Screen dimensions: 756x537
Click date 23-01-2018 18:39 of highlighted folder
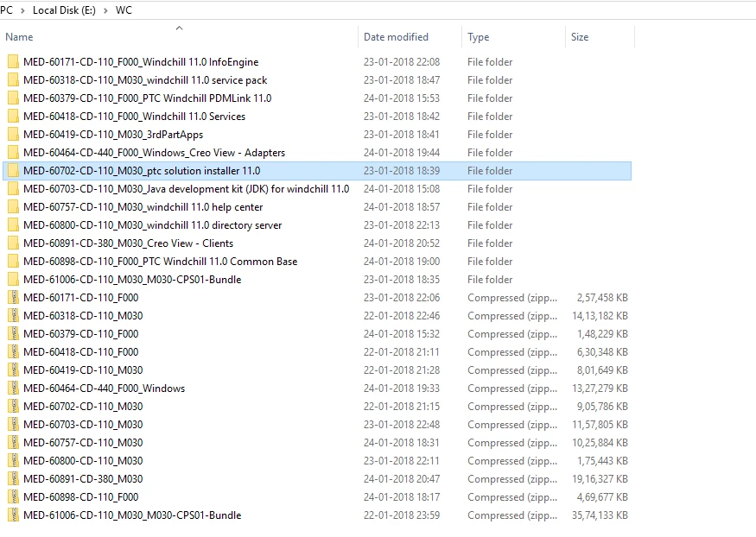coord(402,171)
